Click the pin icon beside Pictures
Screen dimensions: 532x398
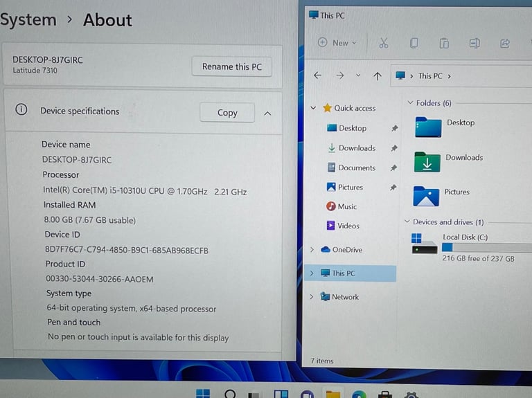coord(393,187)
